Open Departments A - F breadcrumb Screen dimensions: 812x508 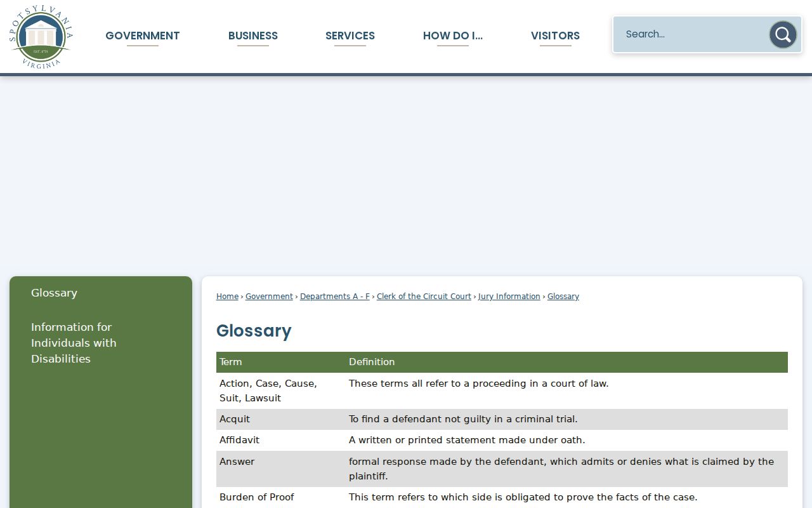pyautogui.click(x=335, y=297)
